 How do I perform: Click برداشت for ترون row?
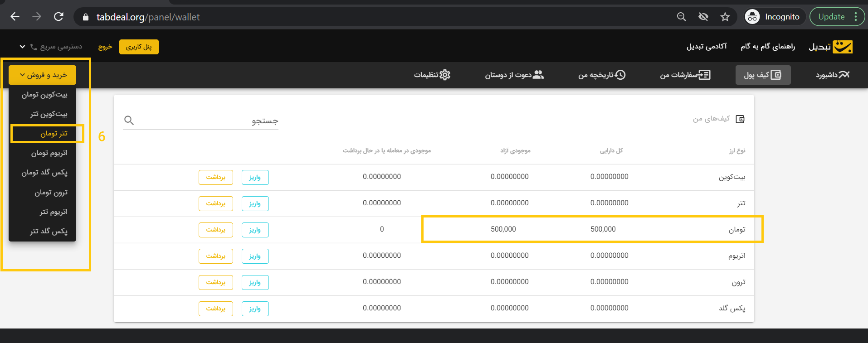[x=216, y=282]
